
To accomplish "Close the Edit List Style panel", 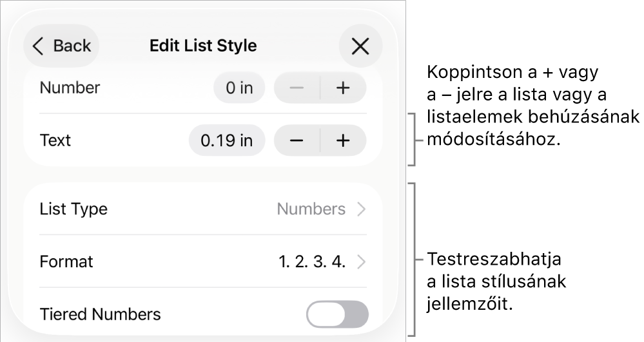I will [x=360, y=46].
